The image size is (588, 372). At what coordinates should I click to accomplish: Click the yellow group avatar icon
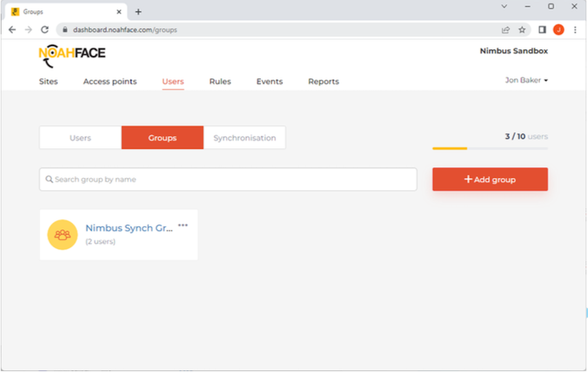tap(63, 235)
